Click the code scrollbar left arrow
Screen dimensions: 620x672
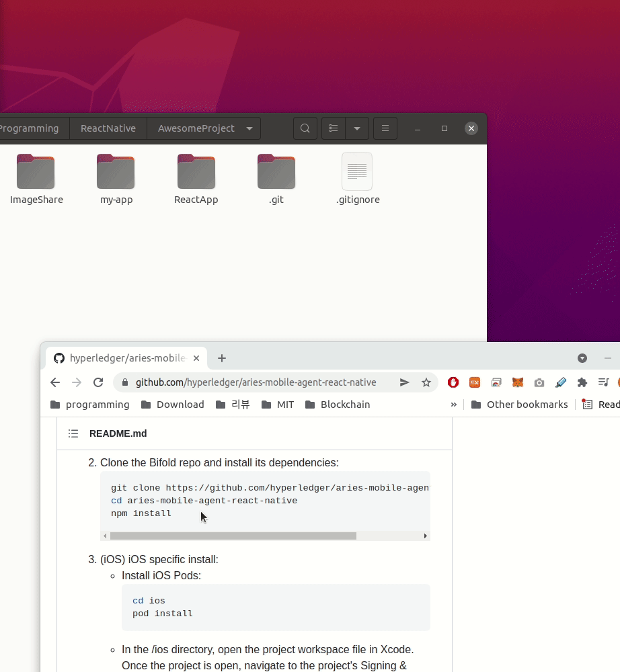point(105,536)
